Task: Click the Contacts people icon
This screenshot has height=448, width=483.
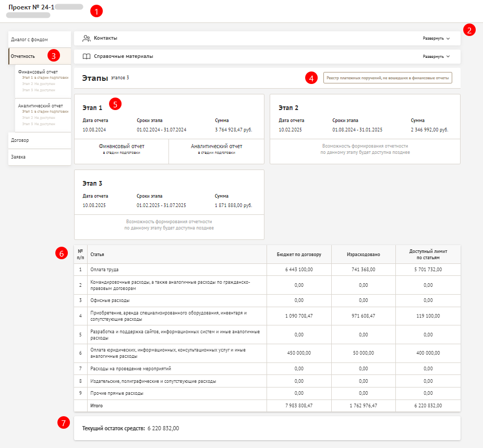Action: [x=87, y=38]
